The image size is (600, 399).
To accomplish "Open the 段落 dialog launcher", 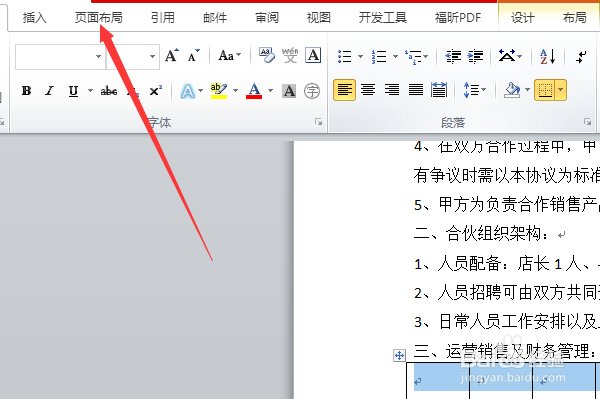I will [x=587, y=122].
